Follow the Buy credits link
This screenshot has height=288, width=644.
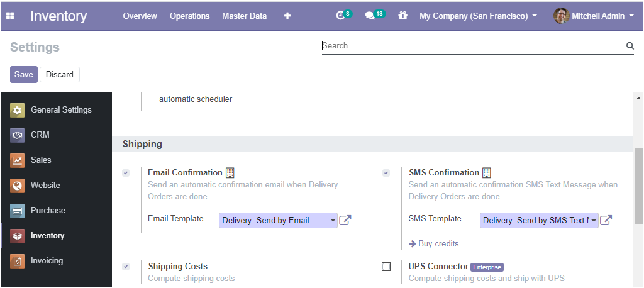[434, 244]
